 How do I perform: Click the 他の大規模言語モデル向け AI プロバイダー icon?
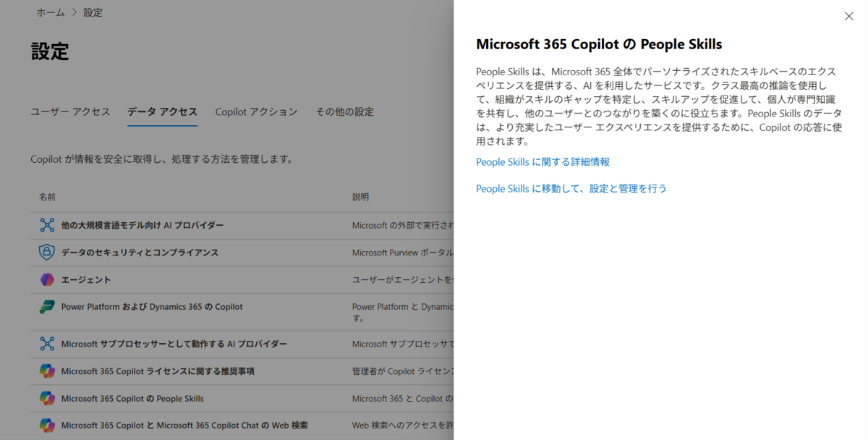click(x=47, y=225)
